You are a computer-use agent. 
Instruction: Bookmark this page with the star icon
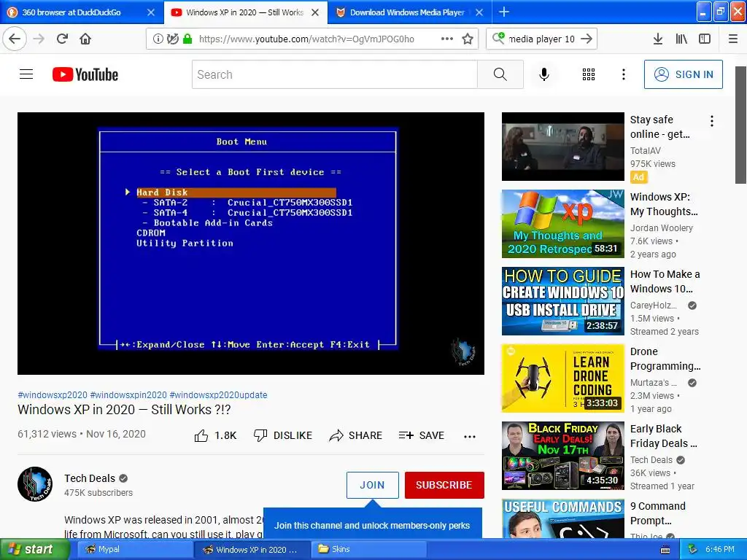tap(468, 39)
